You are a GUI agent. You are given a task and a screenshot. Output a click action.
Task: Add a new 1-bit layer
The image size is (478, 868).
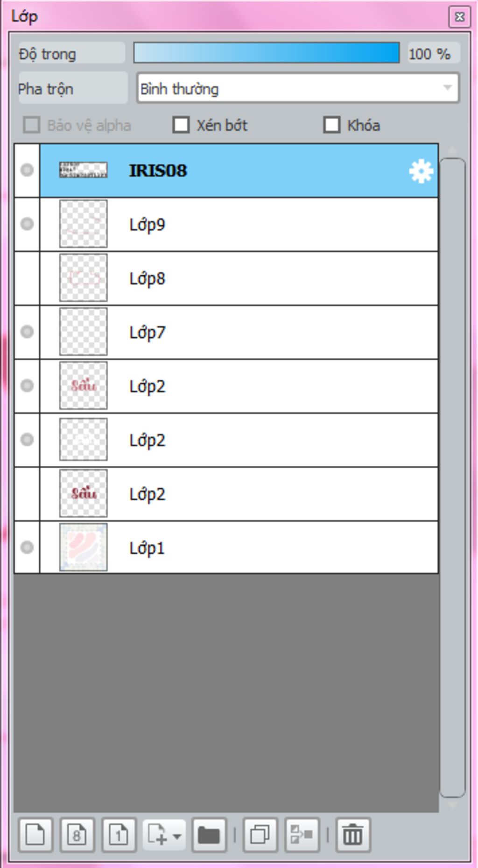pos(119,834)
